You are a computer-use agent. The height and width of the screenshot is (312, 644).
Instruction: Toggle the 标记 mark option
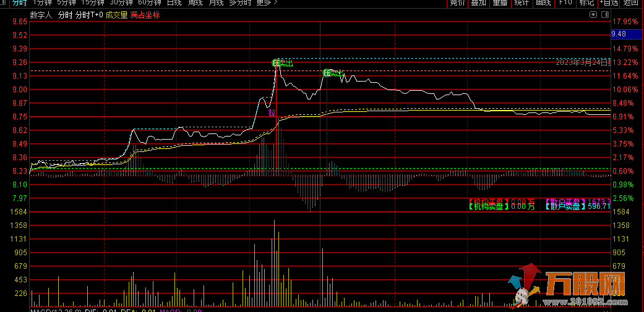[x=586, y=3]
